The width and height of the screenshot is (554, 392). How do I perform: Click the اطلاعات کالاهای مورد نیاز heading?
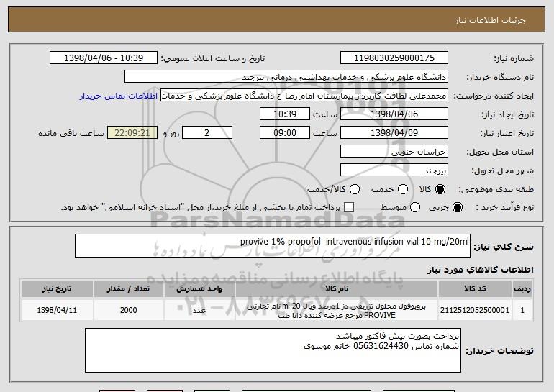click(x=480, y=270)
